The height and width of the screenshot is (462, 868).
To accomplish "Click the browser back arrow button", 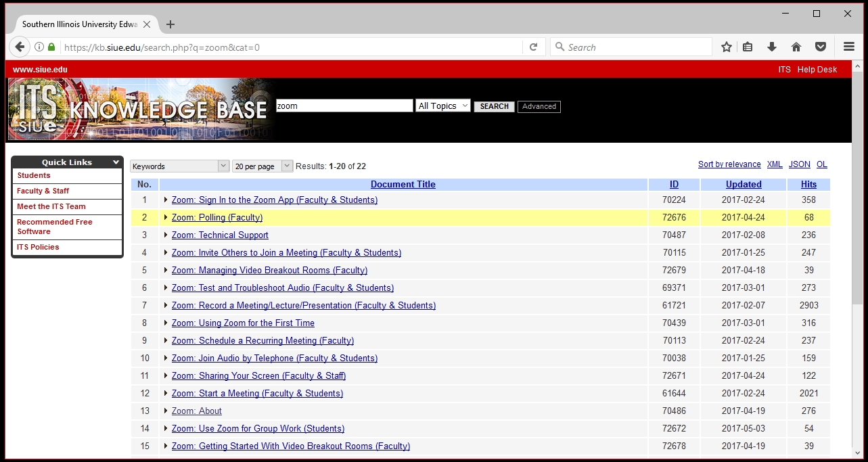I will coord(20,47).
